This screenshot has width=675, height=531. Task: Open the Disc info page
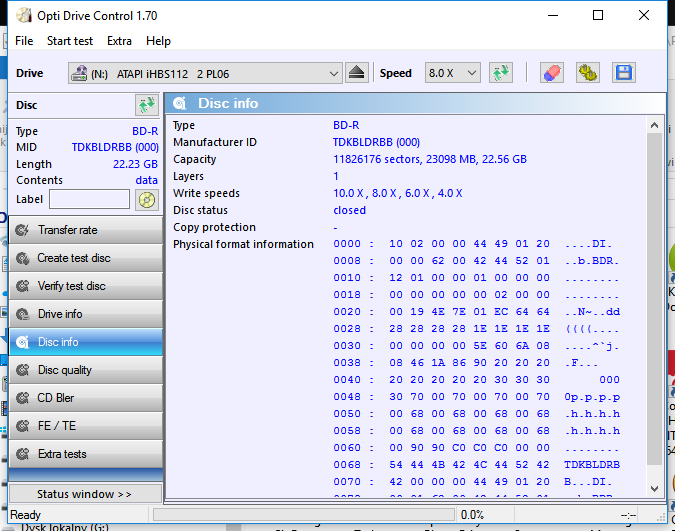(86, 342)
